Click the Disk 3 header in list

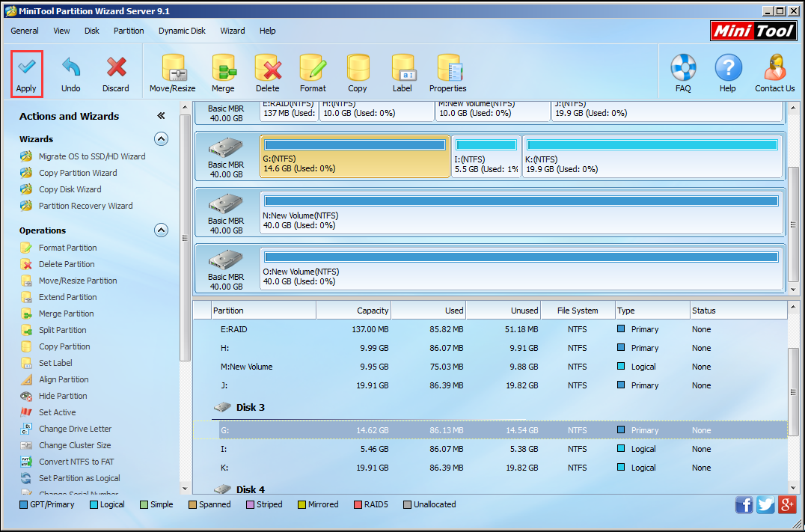239,407
